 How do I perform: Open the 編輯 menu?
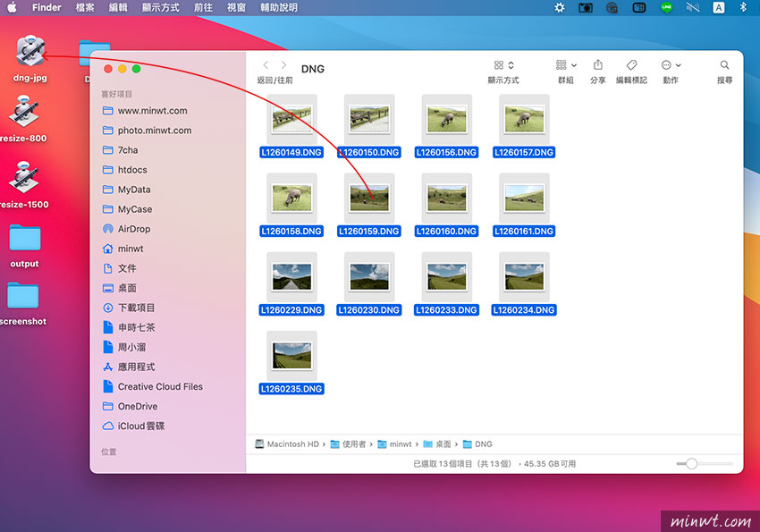[x=118, y=7]
